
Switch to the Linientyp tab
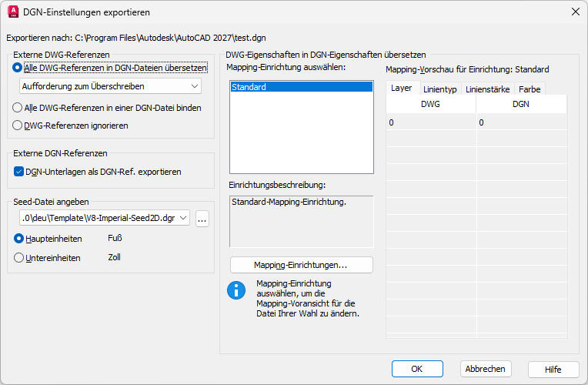click(440, 89)
